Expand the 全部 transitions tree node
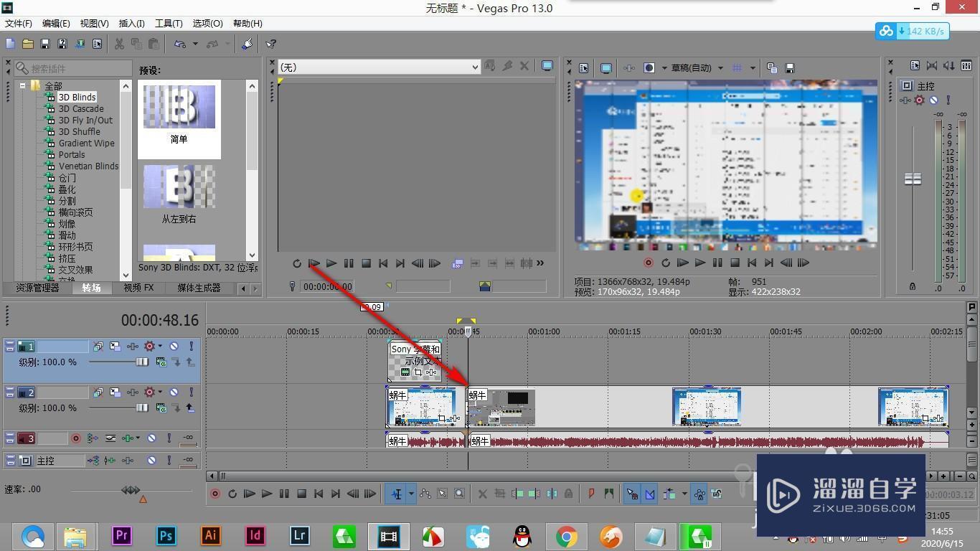Viewport: 980px width, 551px height. pos(23,85)
